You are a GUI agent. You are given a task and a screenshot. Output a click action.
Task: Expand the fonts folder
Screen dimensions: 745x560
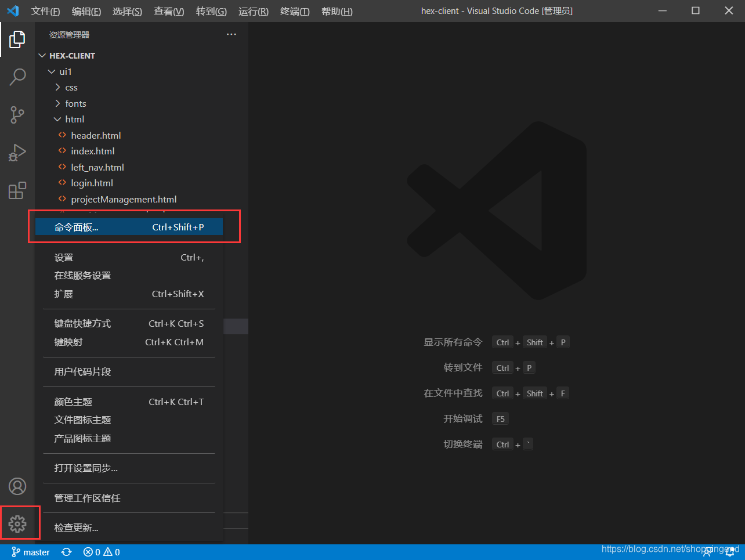click(142, 103)
